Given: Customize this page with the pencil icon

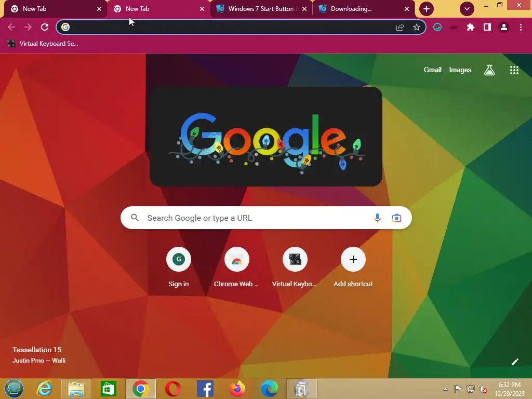Looking at the screenshot, I should 515,362.
